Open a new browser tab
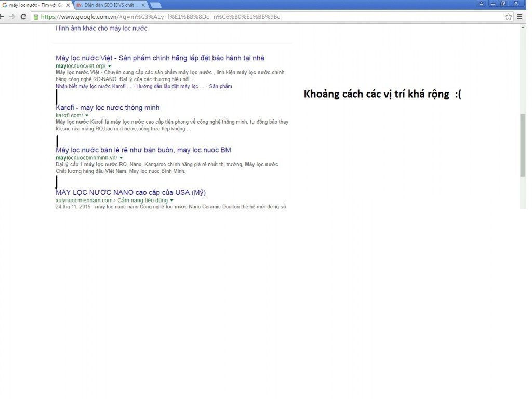 [x=155, y=5]
